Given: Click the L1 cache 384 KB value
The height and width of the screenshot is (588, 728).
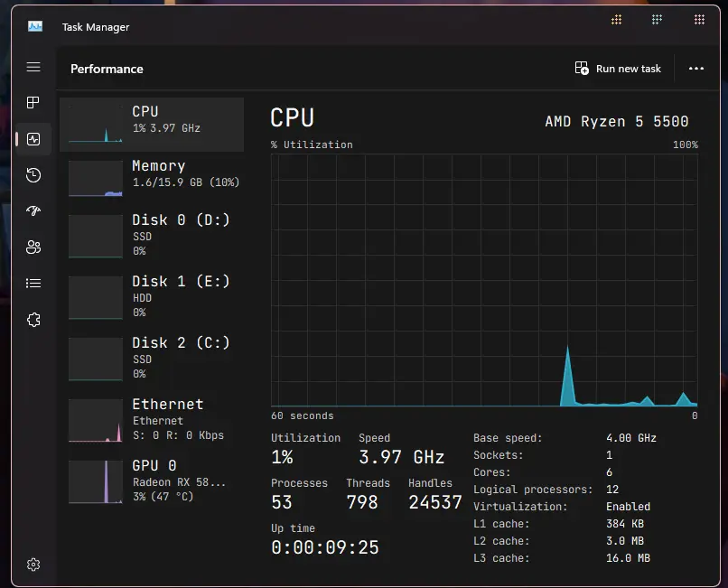Looking at the screenshot, I should [624, 524].
